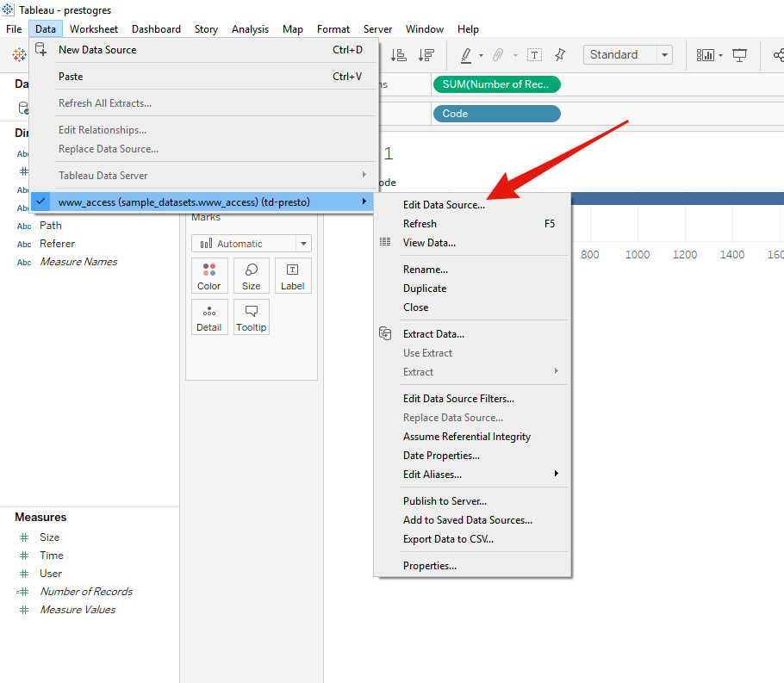Click the group members paperclip icon
The height and width of the screenshot is (683, 784).
pos(498,54)
